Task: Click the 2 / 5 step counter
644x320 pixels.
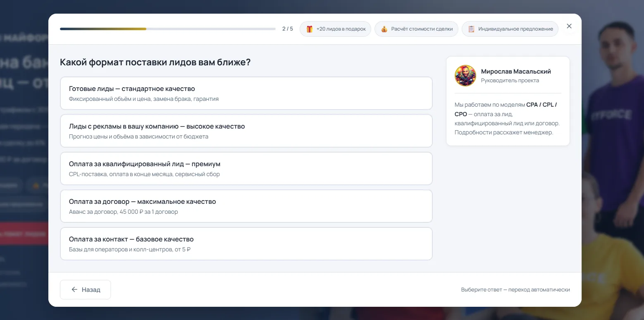Action: [x=288, y=29]
